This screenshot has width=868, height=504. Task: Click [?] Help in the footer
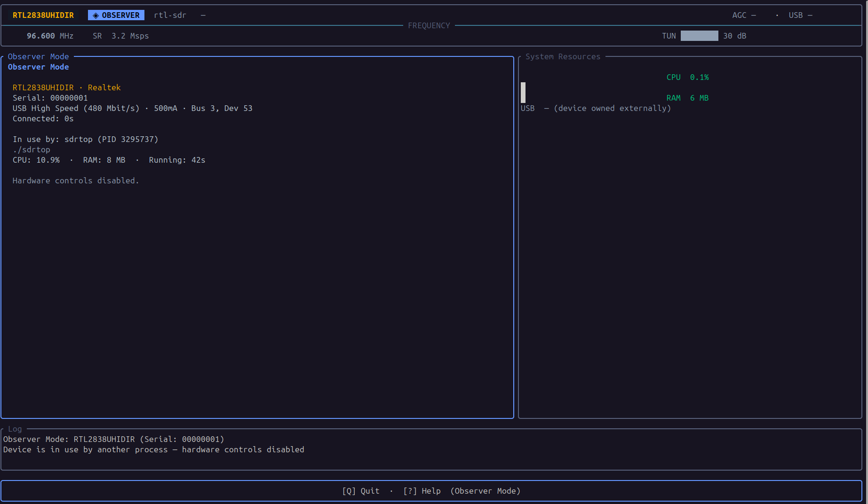click(x=422, y=491)
